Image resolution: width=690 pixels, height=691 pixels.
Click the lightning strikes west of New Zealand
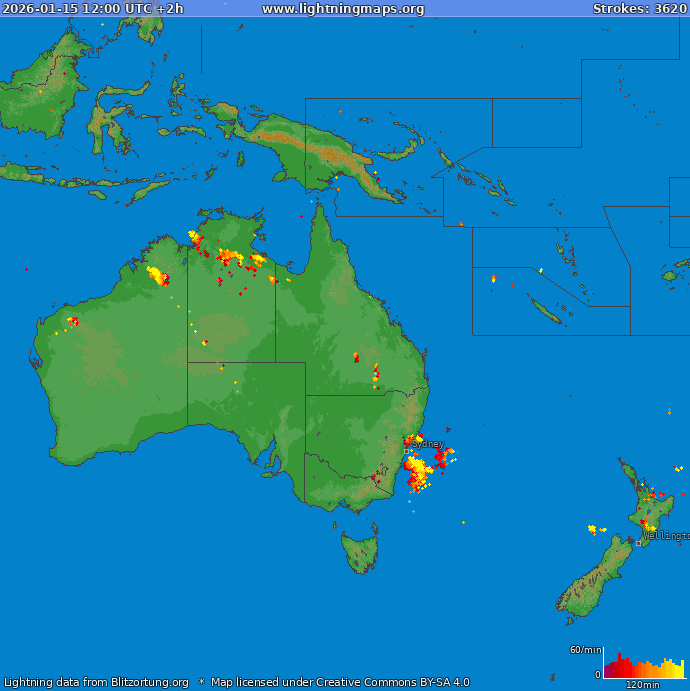[596, 529]
